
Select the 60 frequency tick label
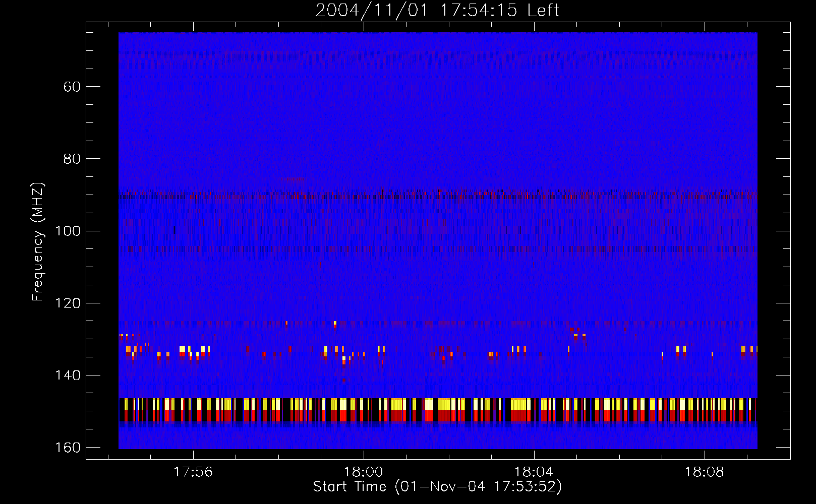(x=72, y=87)
